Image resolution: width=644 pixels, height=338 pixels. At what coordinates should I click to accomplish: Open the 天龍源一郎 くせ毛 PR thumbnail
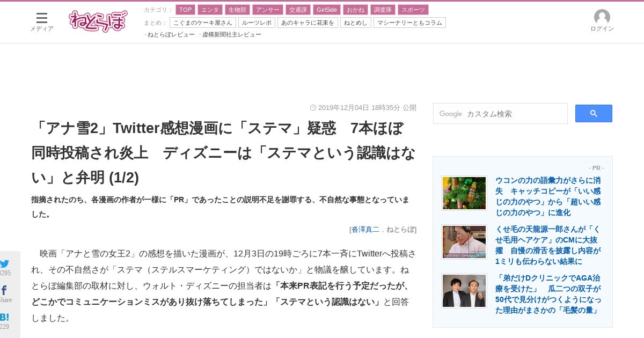tap(464, 242)
